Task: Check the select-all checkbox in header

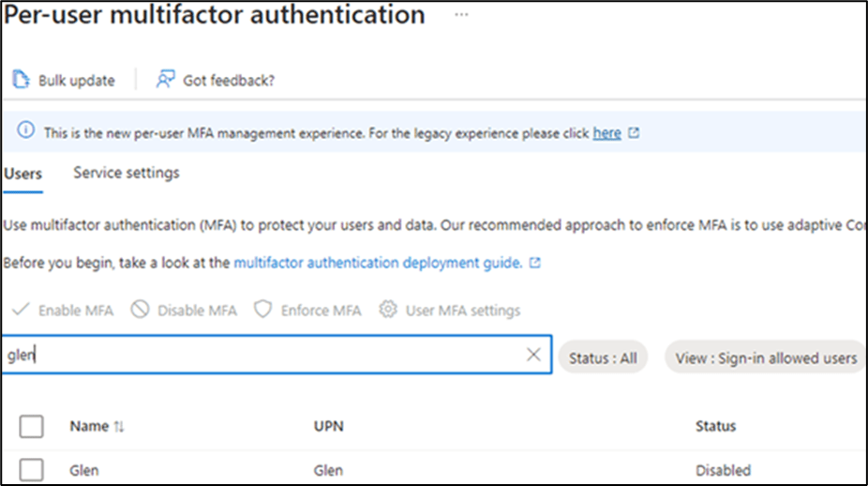Action: tap(32, 427)
